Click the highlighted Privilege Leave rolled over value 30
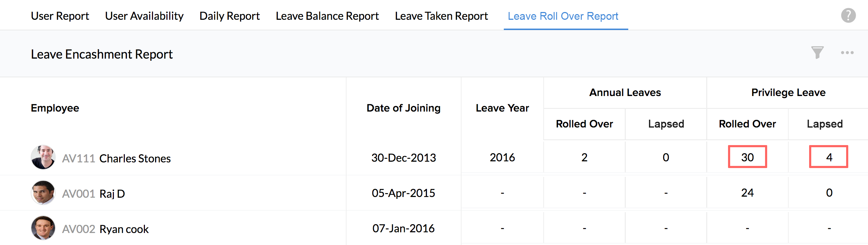This screenshot has width=868, height=245. tap(747, 157)
